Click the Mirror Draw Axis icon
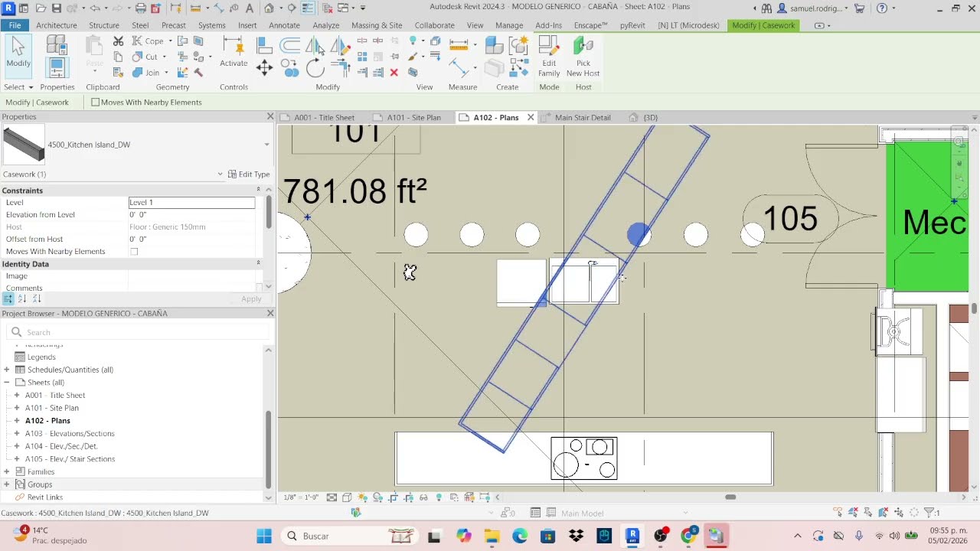Screen dimensions: 980x551 (340, 46)
